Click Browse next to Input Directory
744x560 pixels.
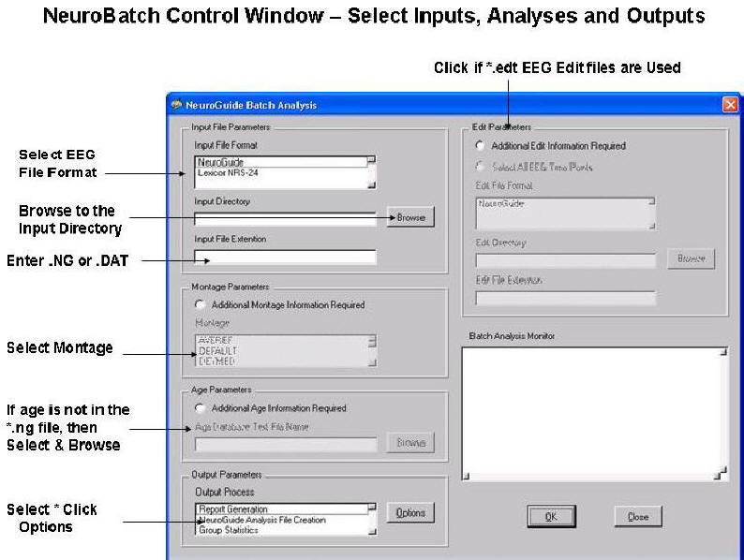tap(410, 217)
